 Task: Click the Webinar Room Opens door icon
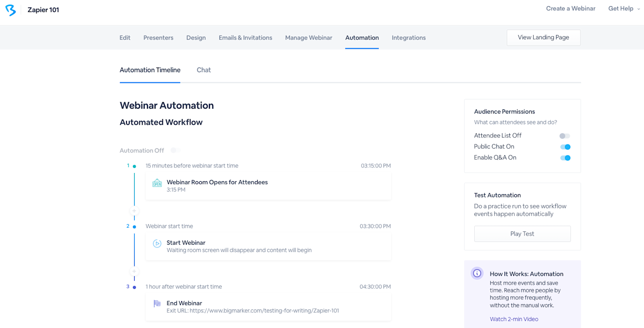pos(157,183)
